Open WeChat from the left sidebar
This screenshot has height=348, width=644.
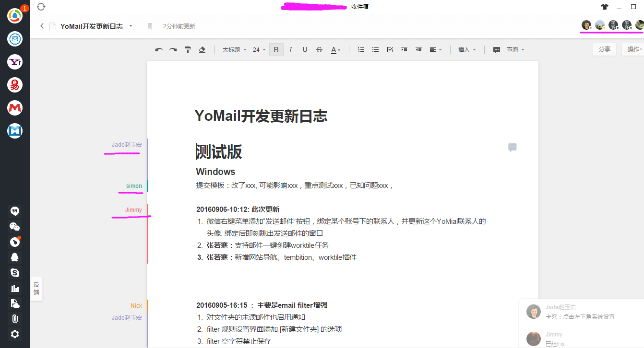(15, 226)
